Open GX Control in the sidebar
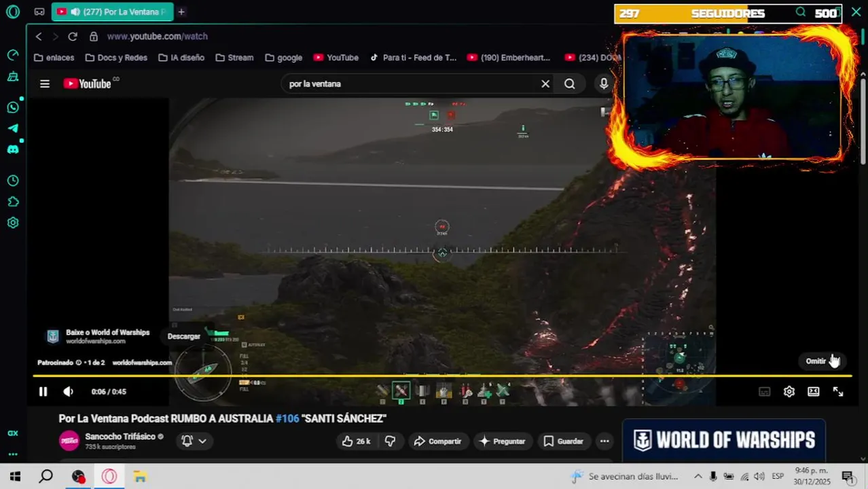The height and width of the screenshot is (489, 868). pos(13,55)
